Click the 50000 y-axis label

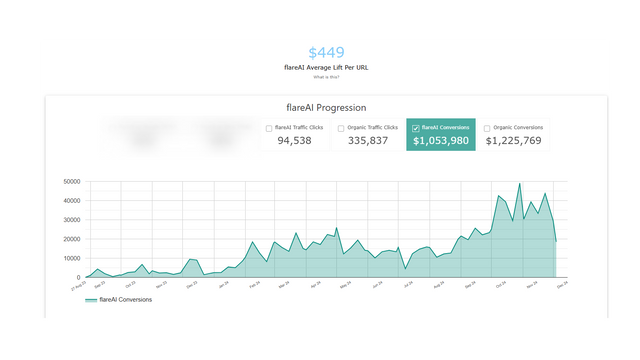tap(72, 182)
